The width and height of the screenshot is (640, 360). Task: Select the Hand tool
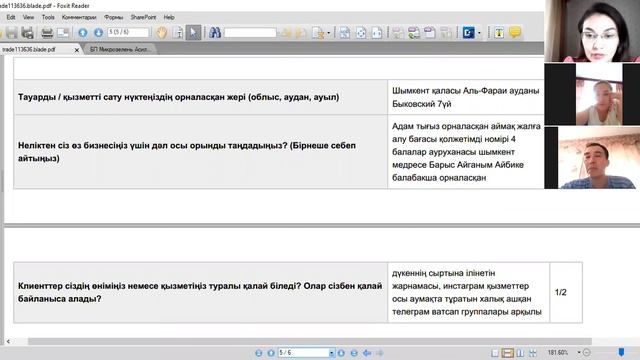click(162, 33)
